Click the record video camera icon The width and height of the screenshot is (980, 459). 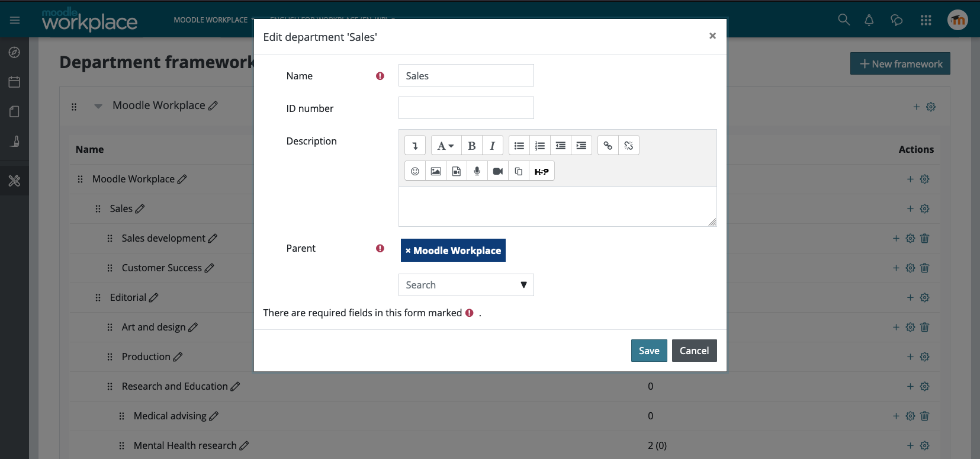click(x=498, y=171)
